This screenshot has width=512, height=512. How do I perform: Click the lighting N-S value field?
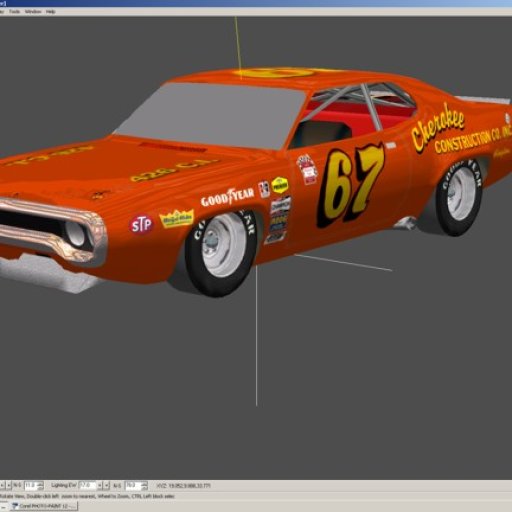(x=133, y=485)
